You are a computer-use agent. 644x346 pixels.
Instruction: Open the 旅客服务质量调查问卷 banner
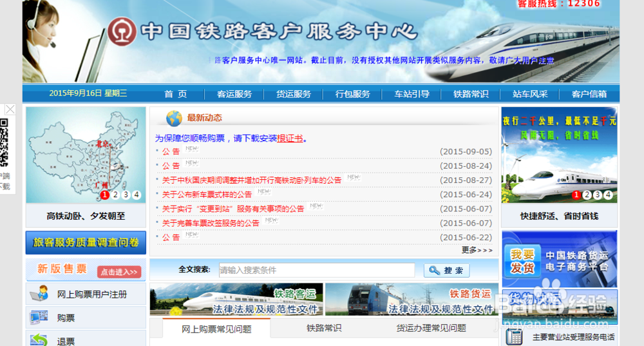86,242
